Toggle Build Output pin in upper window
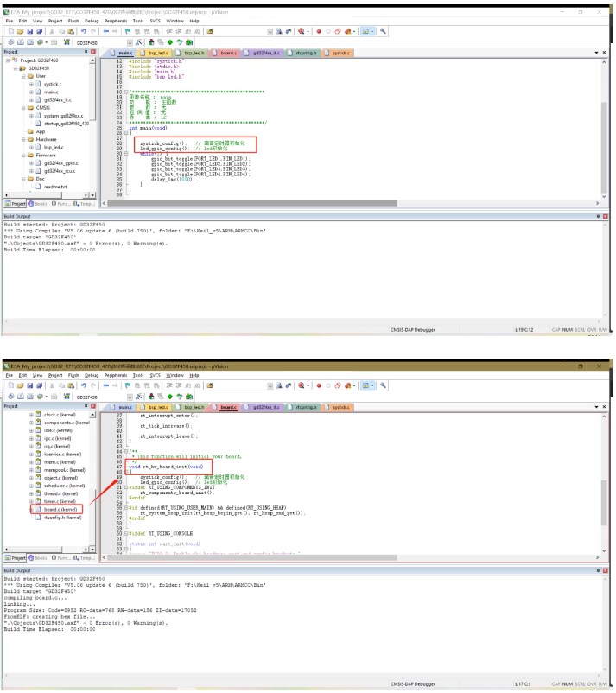This screenshot has height=693, width=616. [x=599, y=217]
